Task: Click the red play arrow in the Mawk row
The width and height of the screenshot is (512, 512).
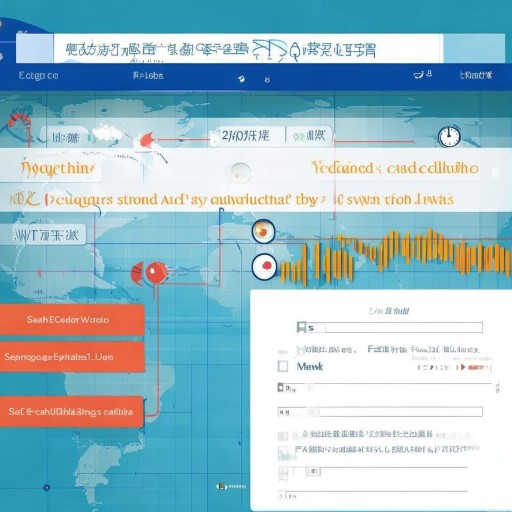Action: pos(462,367)
